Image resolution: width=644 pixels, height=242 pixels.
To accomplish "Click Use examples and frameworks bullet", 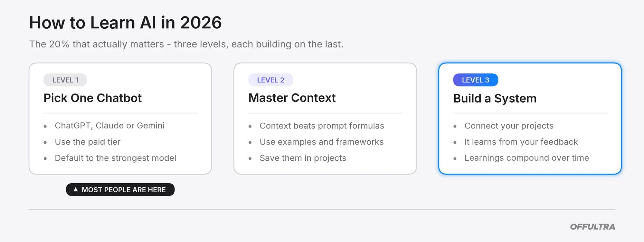I will pos(321,142).
